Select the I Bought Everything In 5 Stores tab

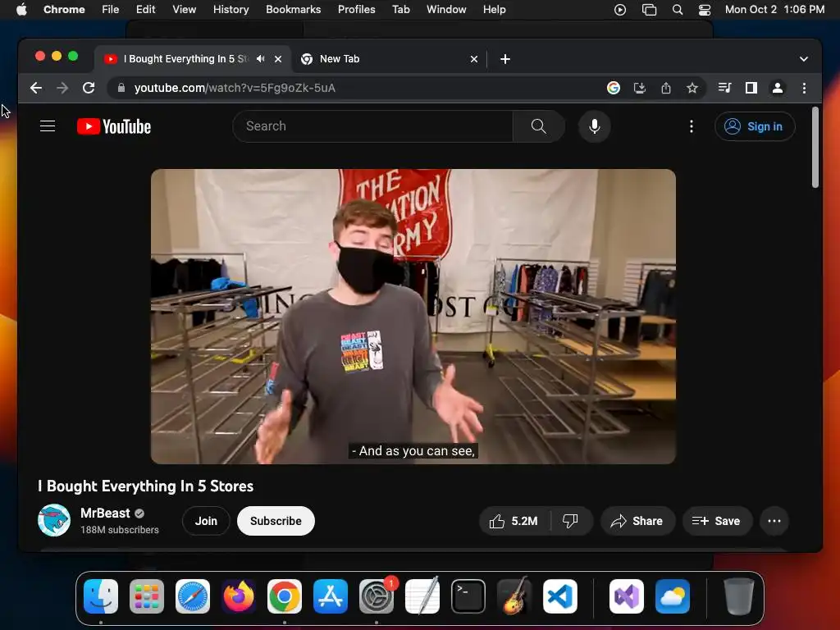tap(193, 59)
